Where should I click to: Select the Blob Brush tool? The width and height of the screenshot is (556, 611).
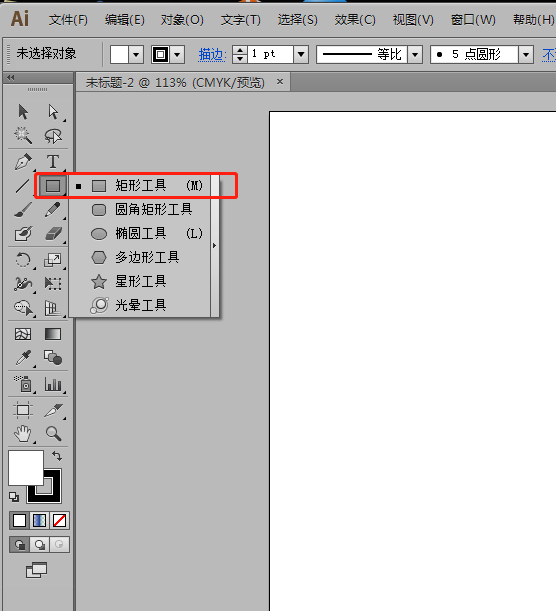(x=23, y=234)
